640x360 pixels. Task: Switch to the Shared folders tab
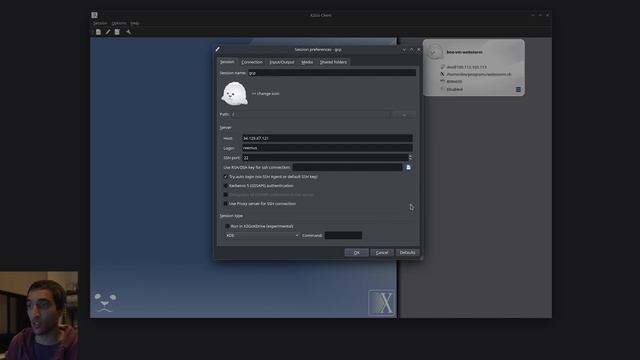(333, 62)
